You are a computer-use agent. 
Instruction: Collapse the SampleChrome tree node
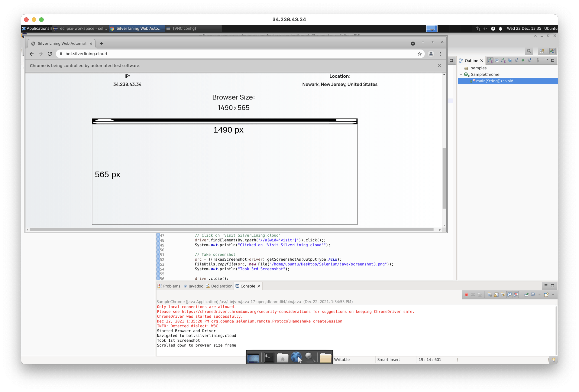pos(461,74)
